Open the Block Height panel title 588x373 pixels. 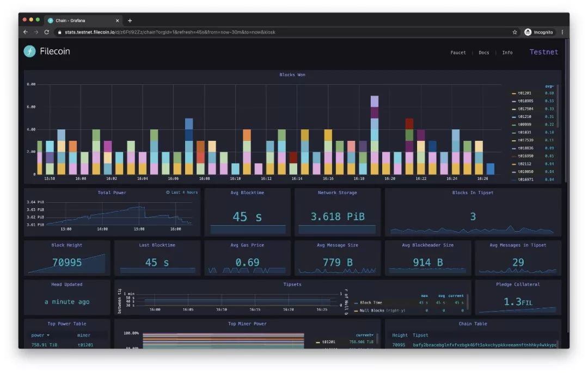tap(67, 245)
